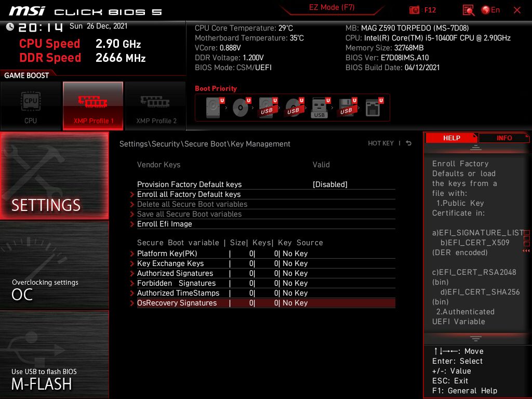
Task: Toggle CPU Game Boost
Action: [31, 106]
